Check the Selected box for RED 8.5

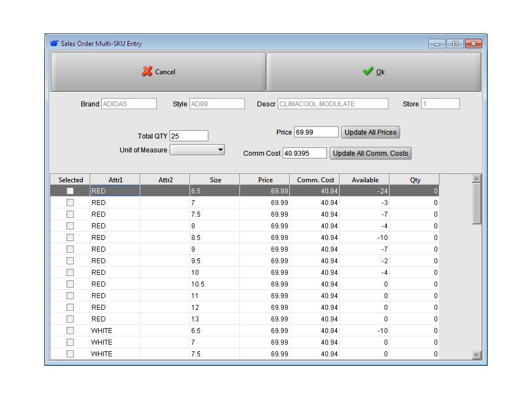70,238
